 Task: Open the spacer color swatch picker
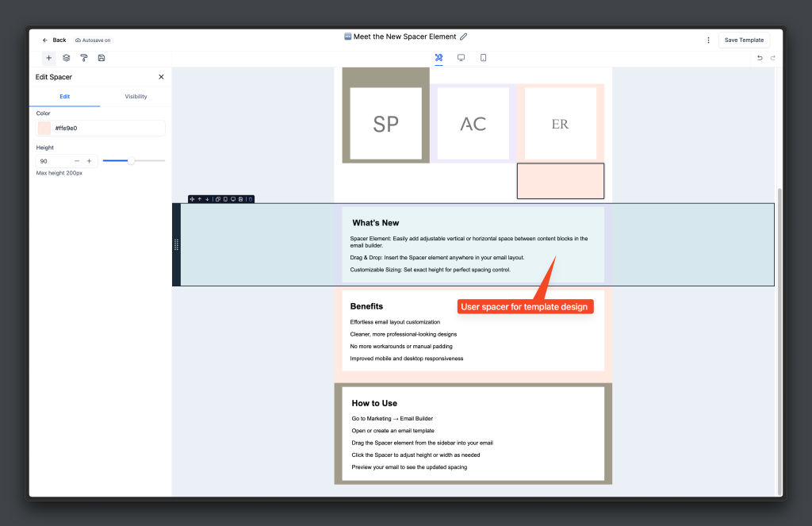pyautogui.click(x=44, y=128)
